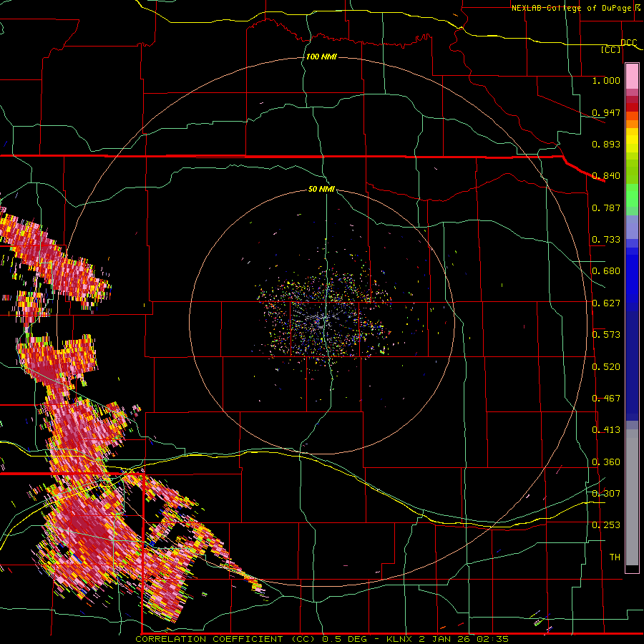Click the 0.360 scale value
Screen dimensions: 644x644
pyautogui.click(x=606, y=462)
